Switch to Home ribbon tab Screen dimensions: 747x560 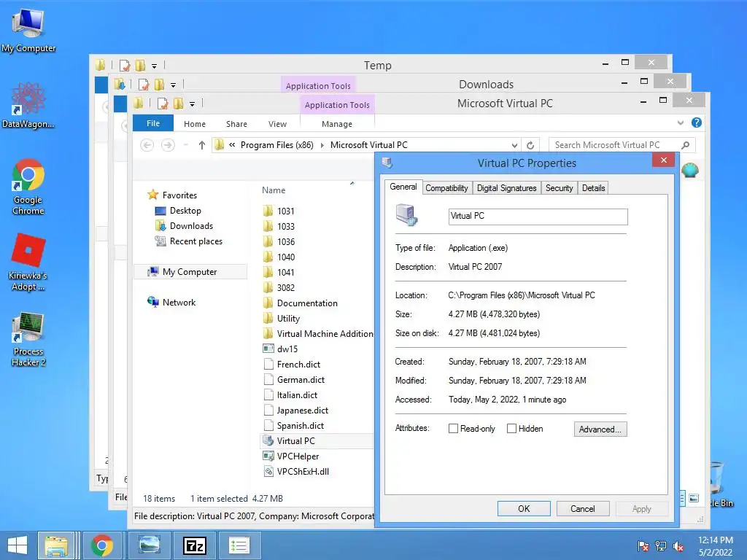[x=195, y=124]
